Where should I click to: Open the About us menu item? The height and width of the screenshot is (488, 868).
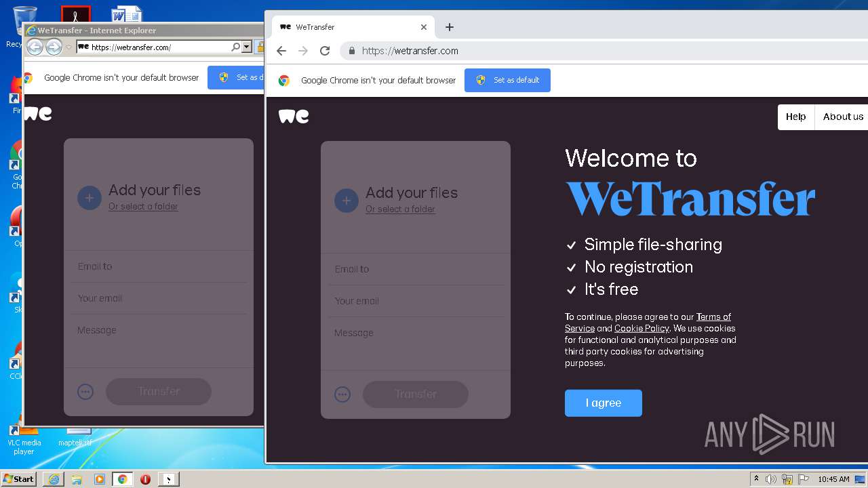tap(842, 117)
